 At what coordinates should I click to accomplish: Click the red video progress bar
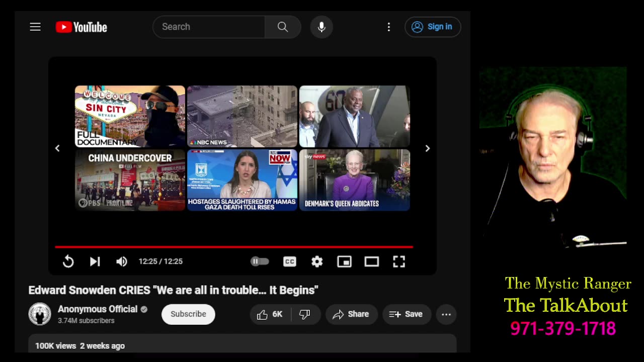[234, 247]
